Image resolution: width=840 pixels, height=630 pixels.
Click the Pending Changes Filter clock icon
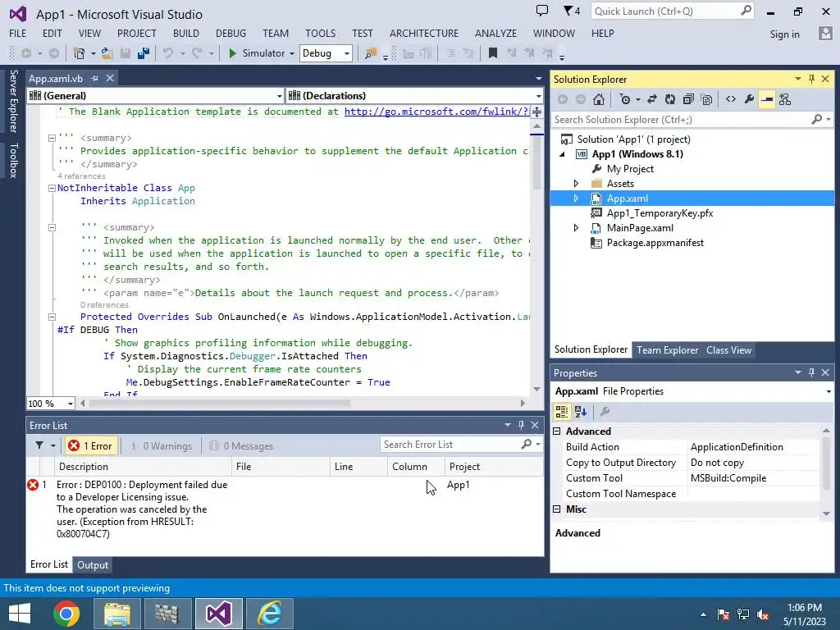pos(624,99)
